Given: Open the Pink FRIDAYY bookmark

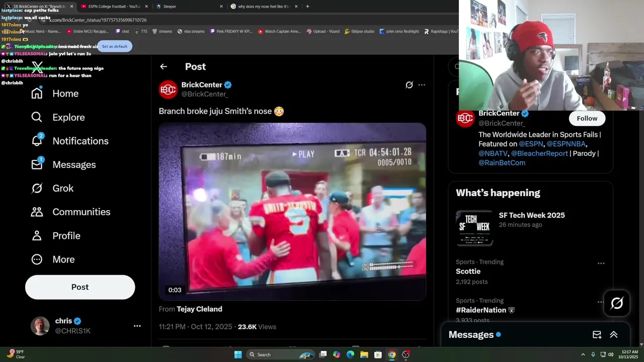Looking at the screenshot, I should [x=231, y=31].
